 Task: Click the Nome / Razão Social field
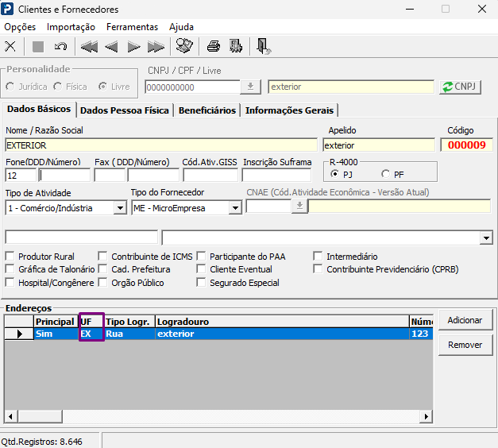tap(161, 145)
